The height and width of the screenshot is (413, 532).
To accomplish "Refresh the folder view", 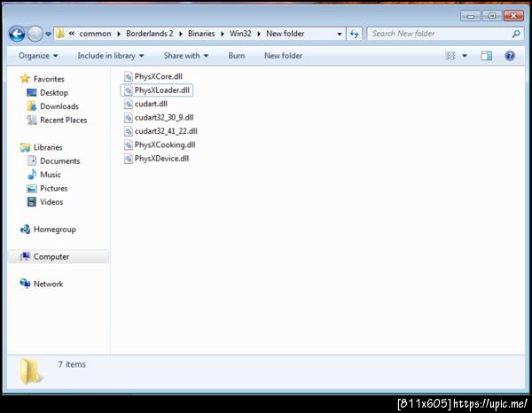I will pos(354,34).
